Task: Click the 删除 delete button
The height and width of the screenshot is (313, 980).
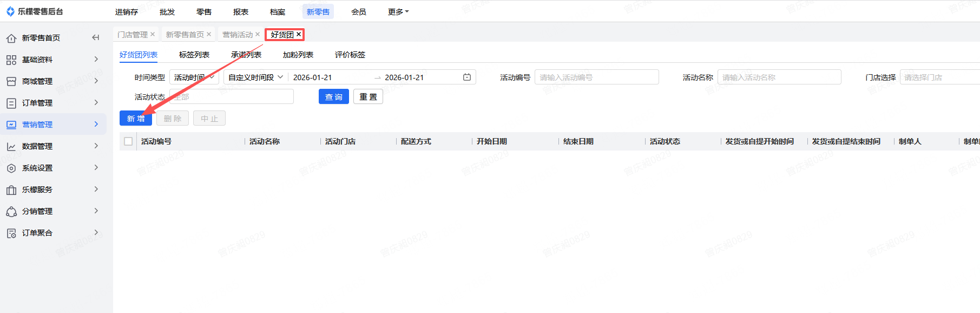Action: 173,118
